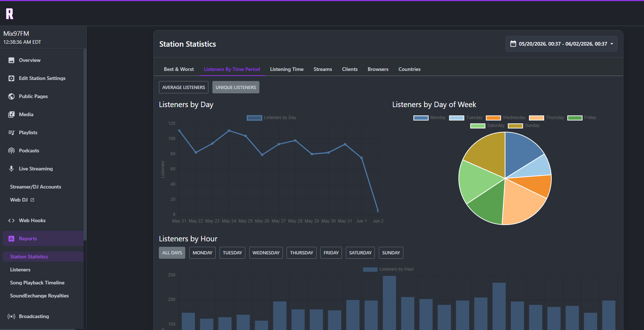The width and height of the screenshot is (644, 330).
Task: Filter hourly listeners to Saturday
Action: pos(360,253)
